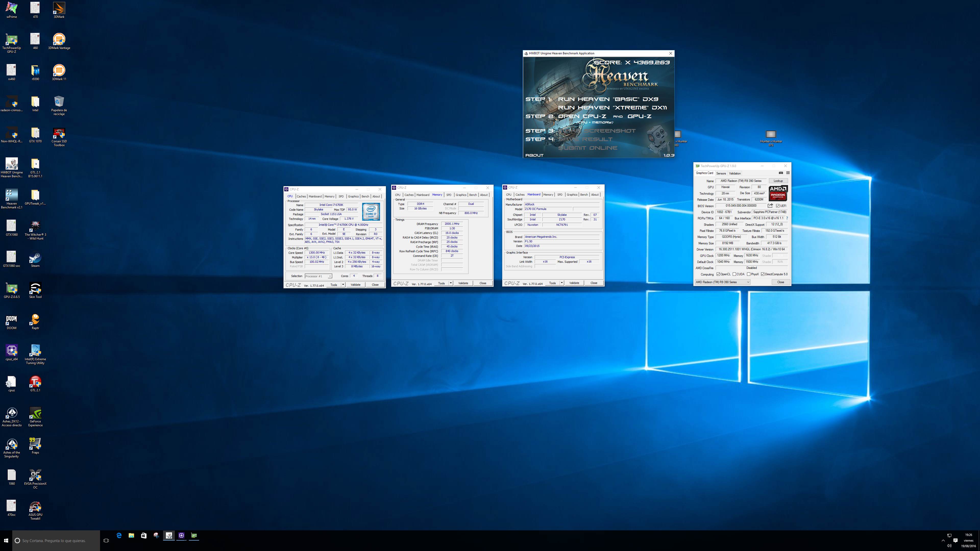Open the 3DMark desktop shortcut
980x551 pixels.
(59, 10)
